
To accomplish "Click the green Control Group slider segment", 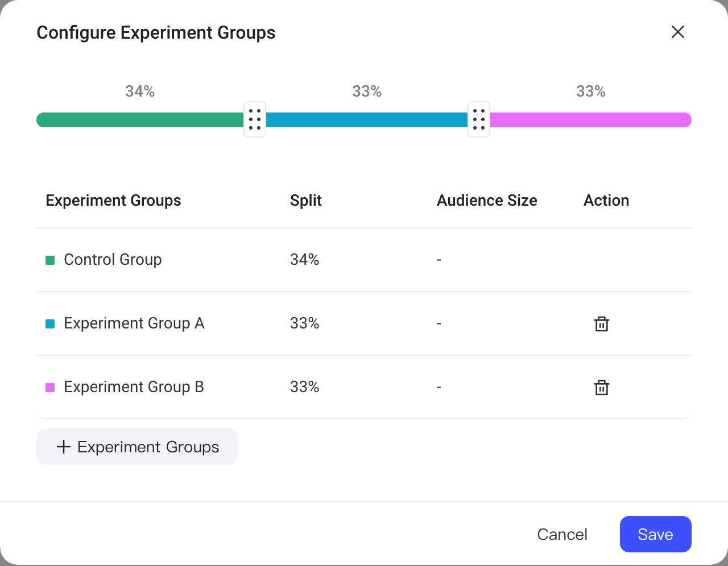I will tap(140, 120).
